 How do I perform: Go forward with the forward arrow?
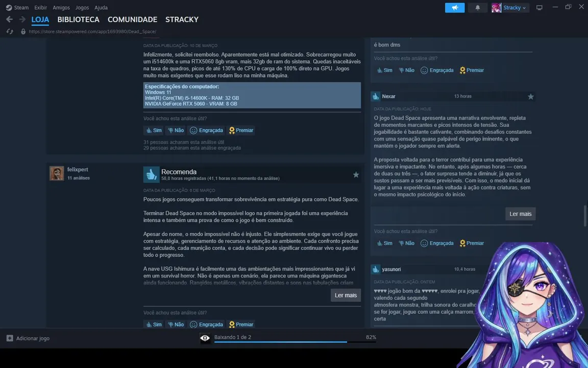click(x=22, y=19)
